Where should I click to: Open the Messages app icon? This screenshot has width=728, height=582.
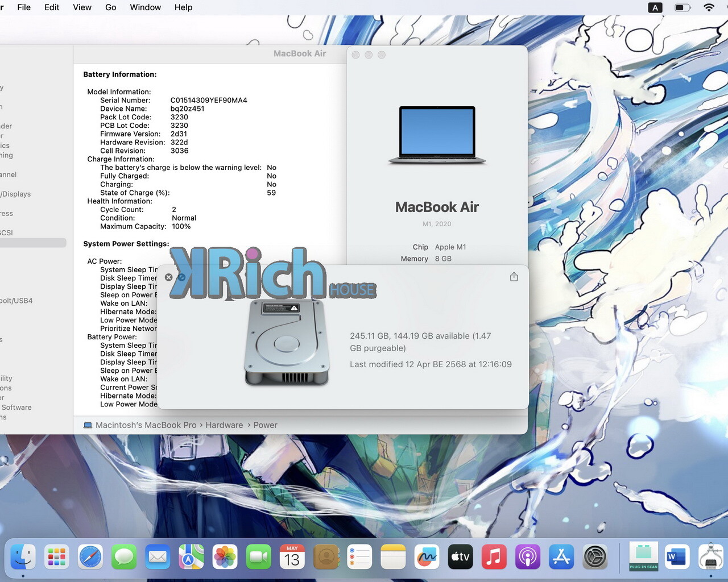[x=123, y=557]
